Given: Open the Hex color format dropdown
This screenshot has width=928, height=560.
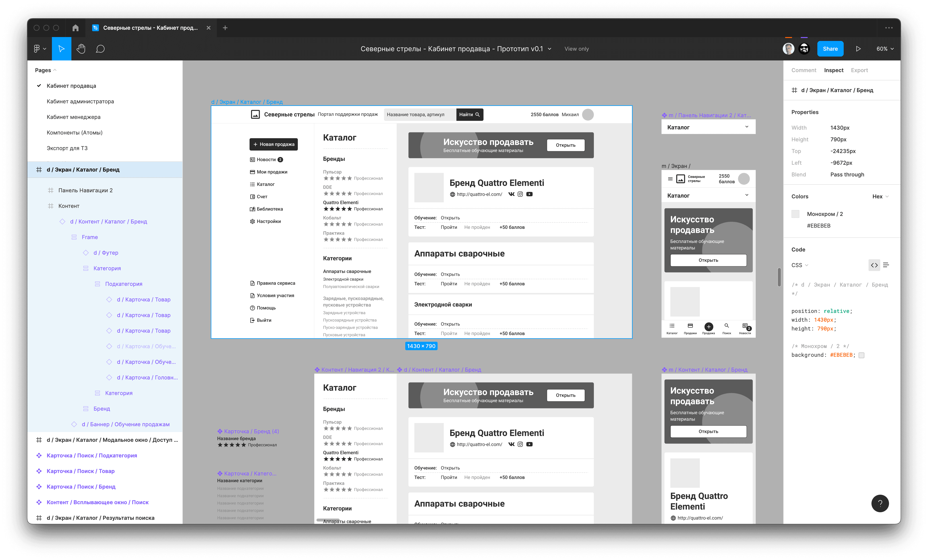Looking at the screenshot, I should [880, 197].
